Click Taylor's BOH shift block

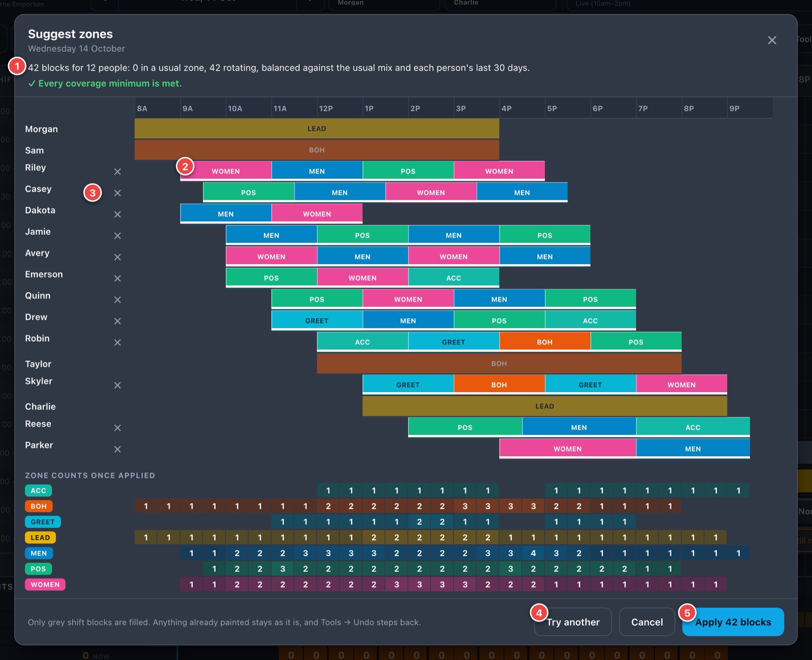[x=499, y=364]
